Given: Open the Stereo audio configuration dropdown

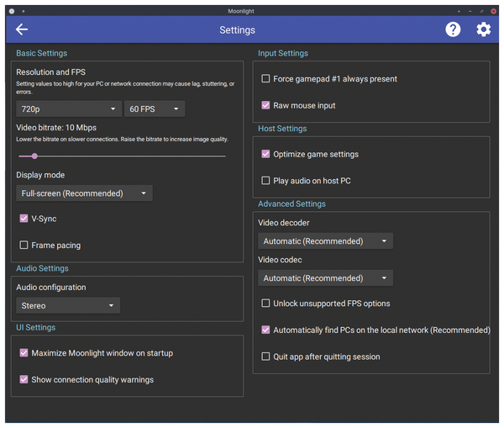Looking at the screenshot, I should coord(68,305).
